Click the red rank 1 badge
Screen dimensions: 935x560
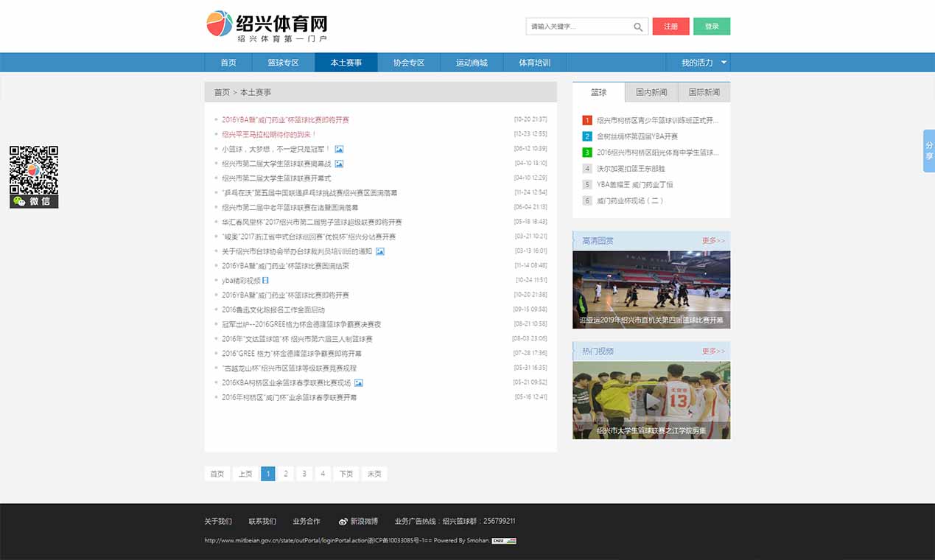pyautogui.click(x=587, y=120)
